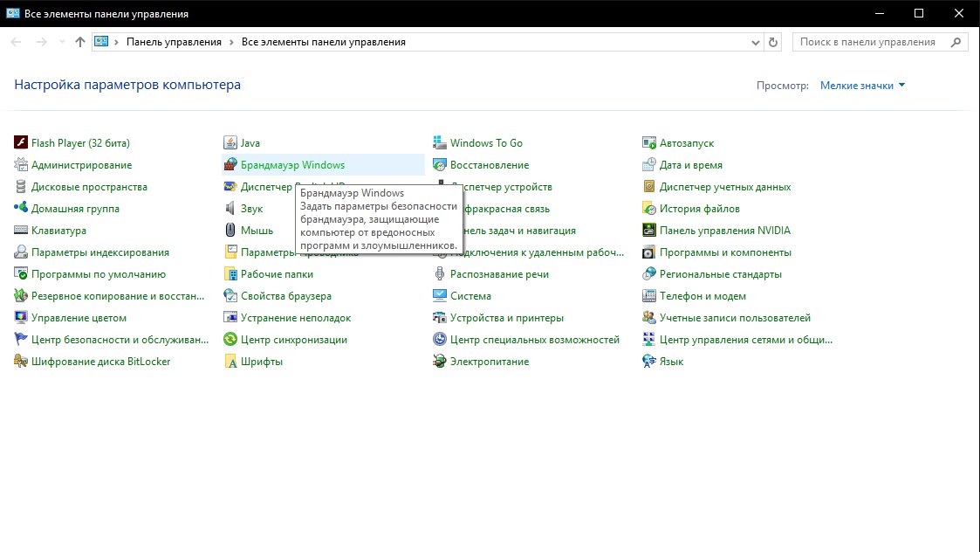Click the back navigation arrow
This screenshot has height=552, width=980.
[x=17, y=42]
